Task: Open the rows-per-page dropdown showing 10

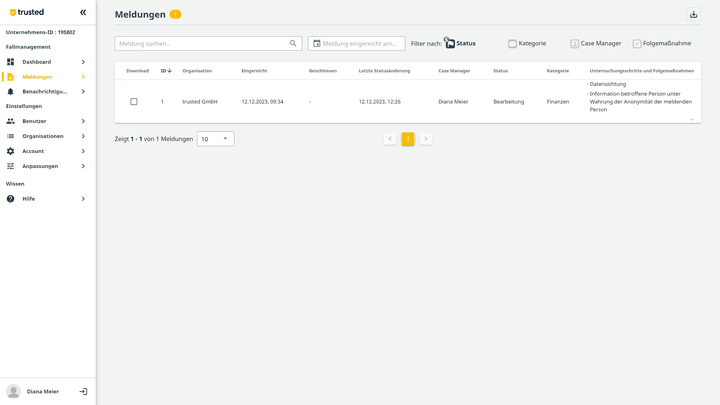Action: (x=215, y=139)
